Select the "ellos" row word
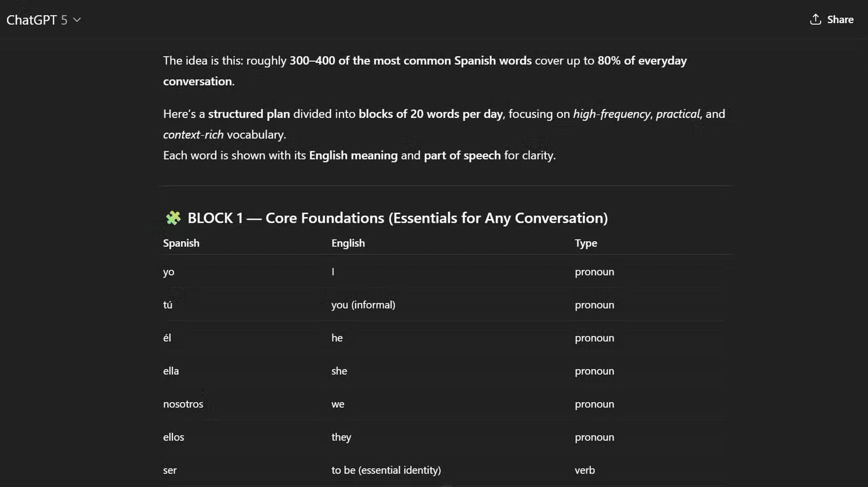The image size is (868, 487). (174, 438)
